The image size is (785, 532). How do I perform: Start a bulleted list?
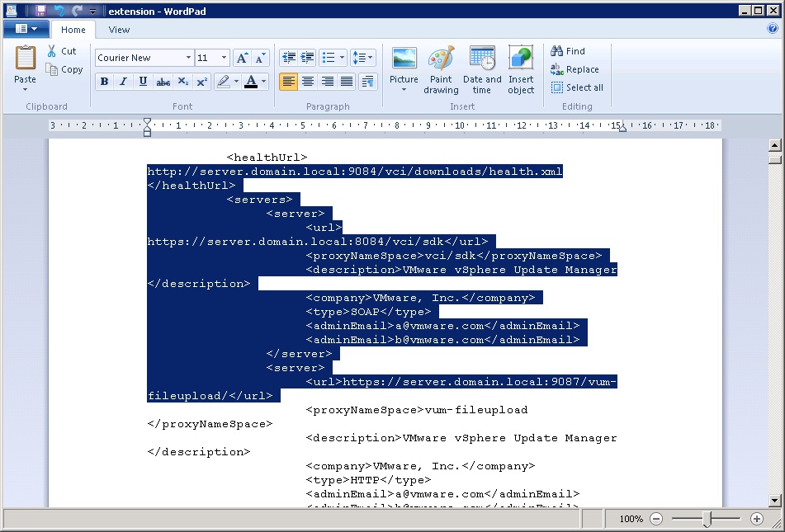click(x=329, y=58)
